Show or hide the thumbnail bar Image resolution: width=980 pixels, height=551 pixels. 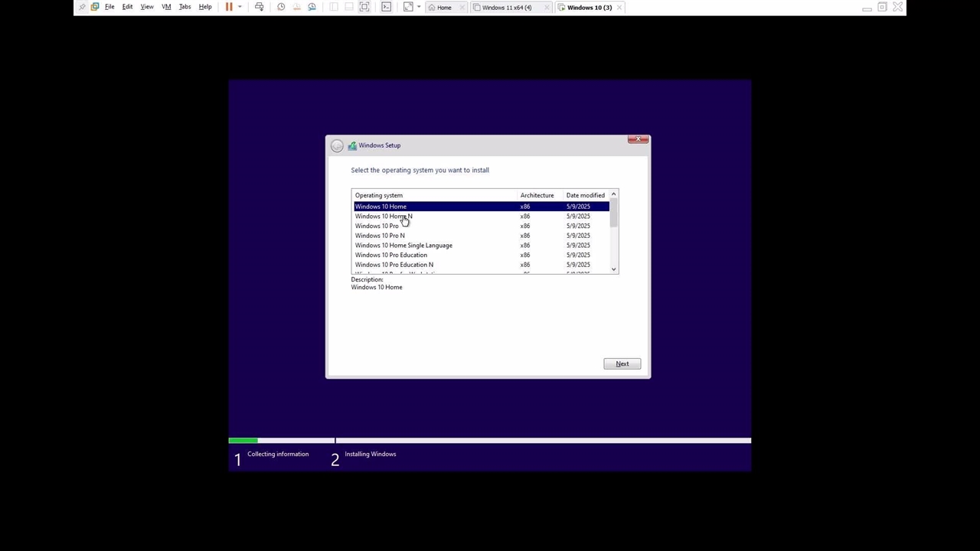click(x=348, y=7)
